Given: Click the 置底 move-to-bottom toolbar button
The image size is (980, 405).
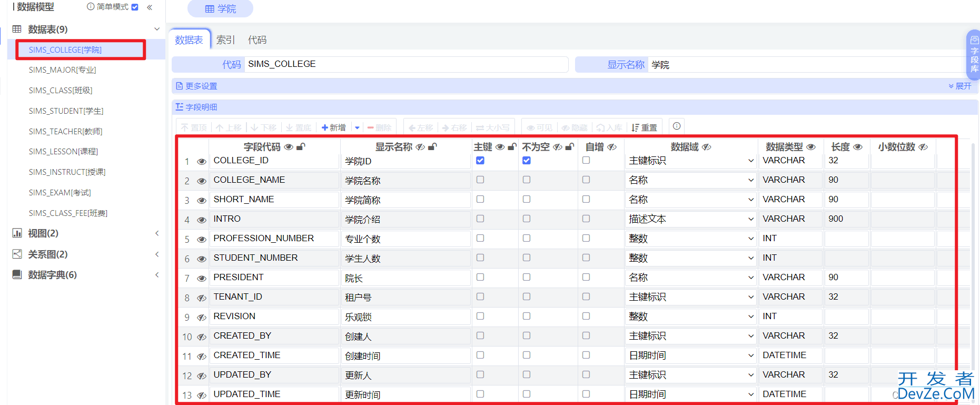Looking at the screenshot, I should point(299,127).
